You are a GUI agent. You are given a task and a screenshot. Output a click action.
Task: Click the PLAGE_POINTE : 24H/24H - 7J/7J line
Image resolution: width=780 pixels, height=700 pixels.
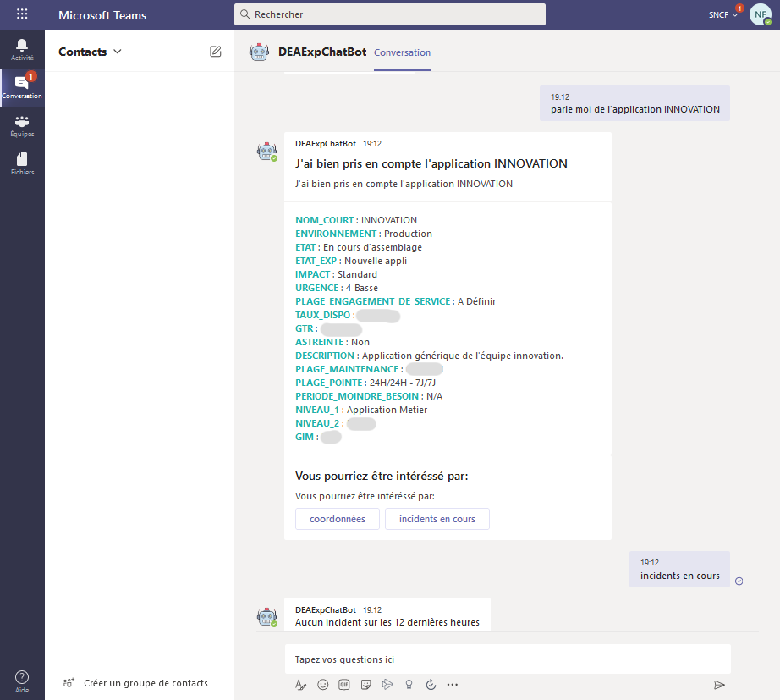[x=365, y=383]
